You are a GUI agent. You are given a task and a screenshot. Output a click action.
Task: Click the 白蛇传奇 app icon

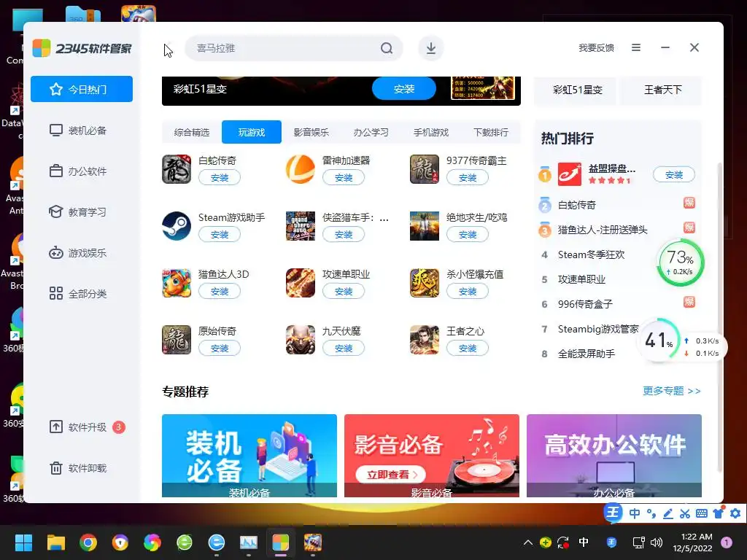coord(177,169)
